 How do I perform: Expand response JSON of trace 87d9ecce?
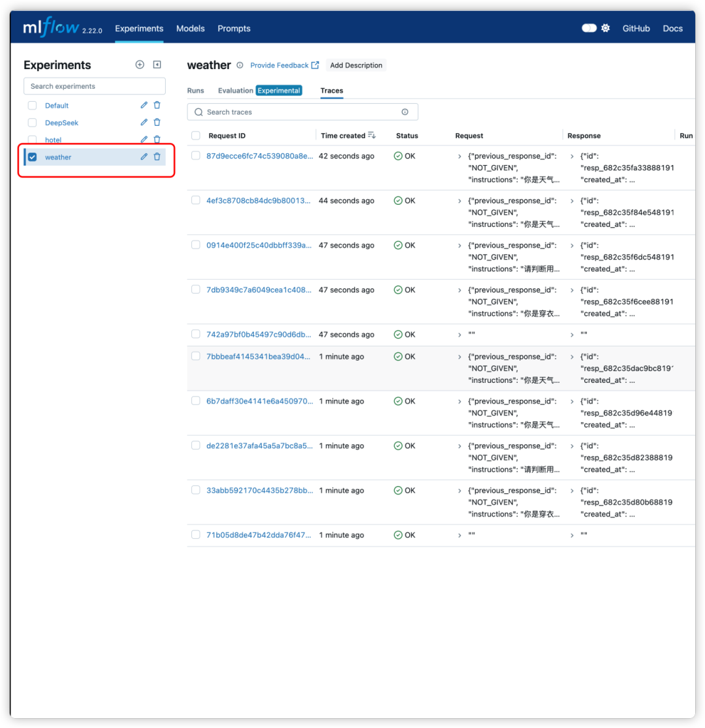[572, 157]
